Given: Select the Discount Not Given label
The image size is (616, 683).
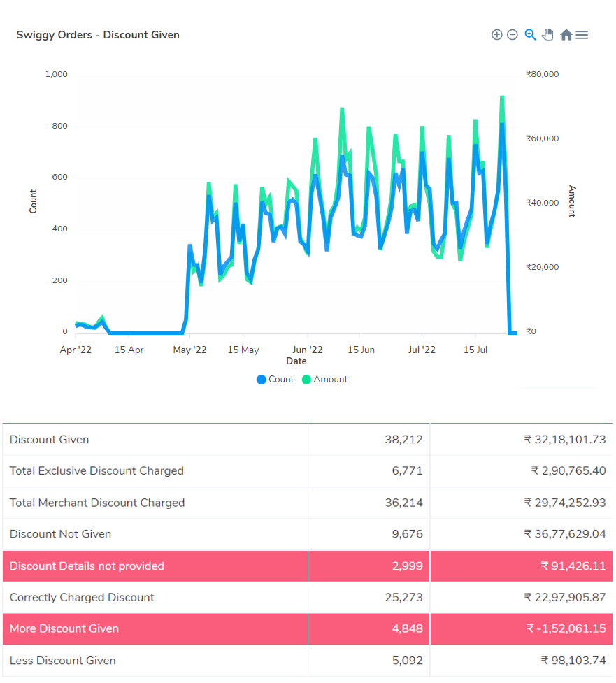Looking at the screenshot, I should click(x=61, y=534).
